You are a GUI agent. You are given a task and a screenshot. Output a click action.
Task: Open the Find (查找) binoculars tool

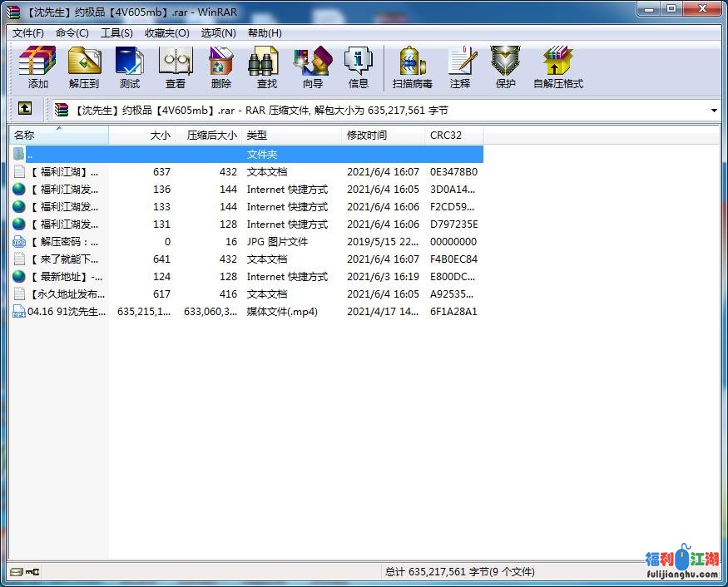(266, 67)
